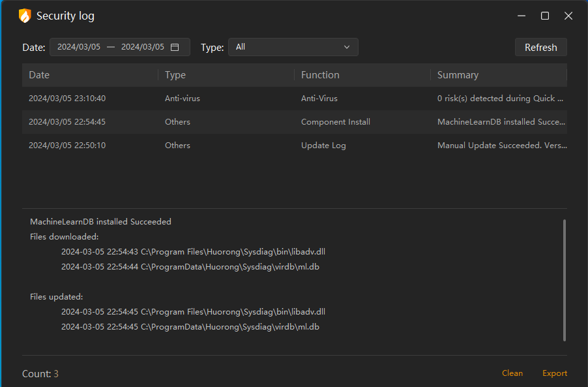Click the Refresh button
Screen dimensions: 588x387
(540, 47)
